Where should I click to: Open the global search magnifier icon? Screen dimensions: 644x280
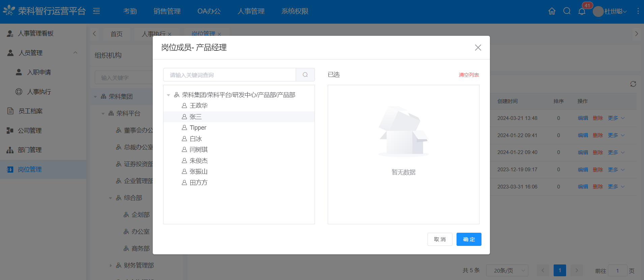pos(567,11)
